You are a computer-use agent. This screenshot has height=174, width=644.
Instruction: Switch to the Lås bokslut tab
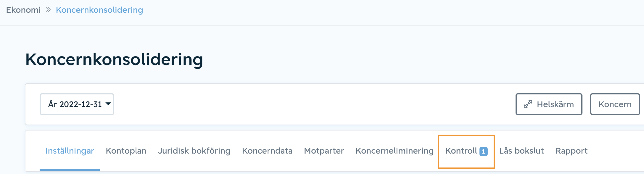point(522,151)
